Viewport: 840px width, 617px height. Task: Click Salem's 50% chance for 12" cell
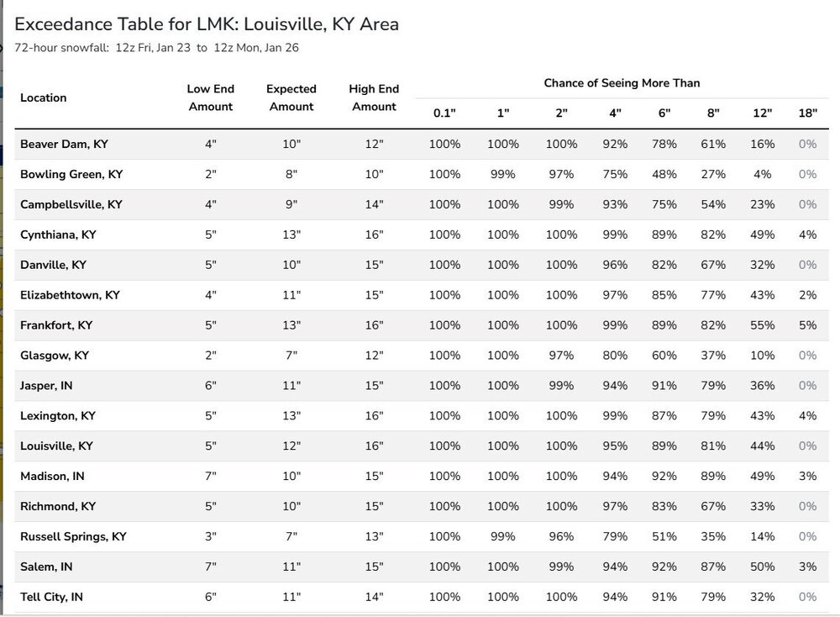[763, 567]
